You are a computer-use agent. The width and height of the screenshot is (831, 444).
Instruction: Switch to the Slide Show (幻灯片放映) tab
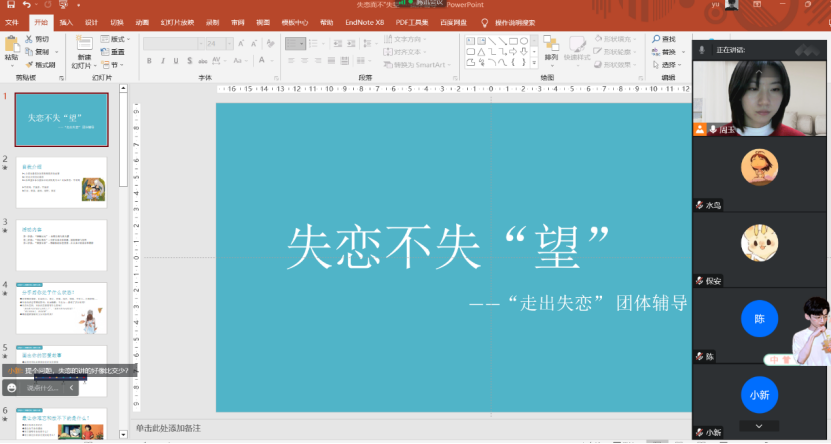(x=177, y=22)
